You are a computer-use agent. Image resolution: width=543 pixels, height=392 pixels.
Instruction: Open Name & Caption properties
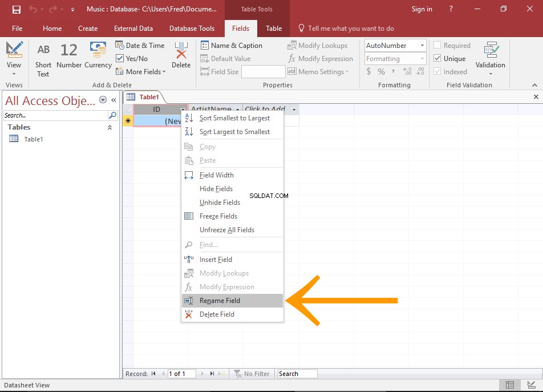tap(232, 46)
